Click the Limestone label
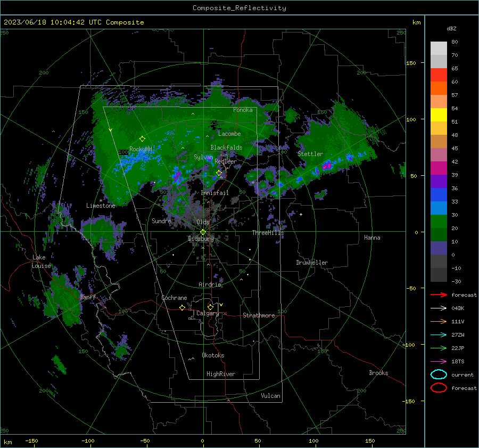This screenshot has height=448, width=479. click(101, 206)
